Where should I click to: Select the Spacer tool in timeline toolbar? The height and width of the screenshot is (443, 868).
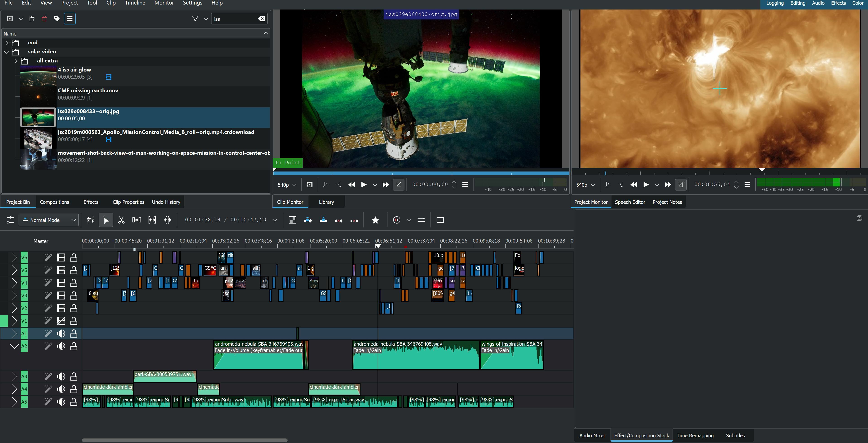coord(137,220)
